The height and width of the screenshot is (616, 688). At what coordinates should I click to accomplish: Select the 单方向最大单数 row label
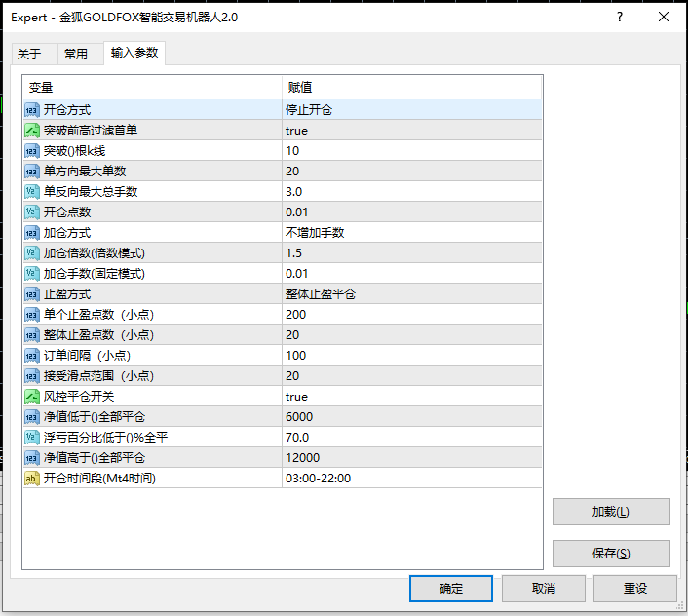(85, 172)
